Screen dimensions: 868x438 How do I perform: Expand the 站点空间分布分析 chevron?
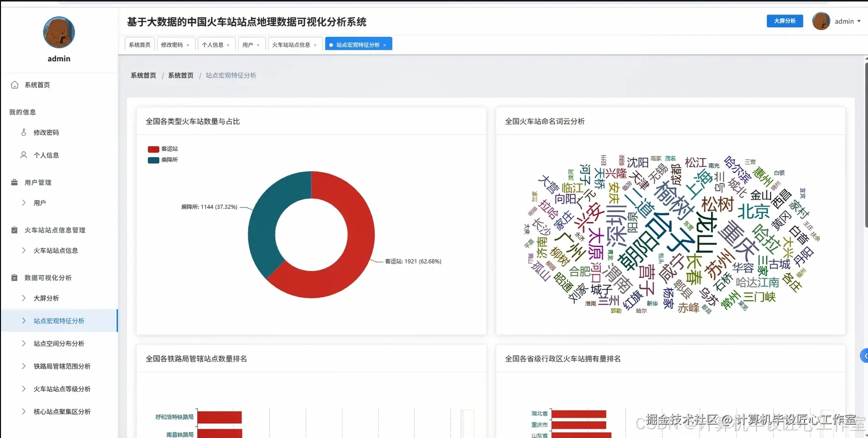(24, 343)
